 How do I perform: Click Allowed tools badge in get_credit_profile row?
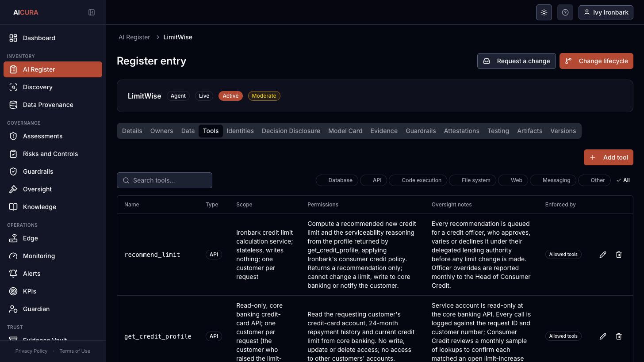coord(563,336)
